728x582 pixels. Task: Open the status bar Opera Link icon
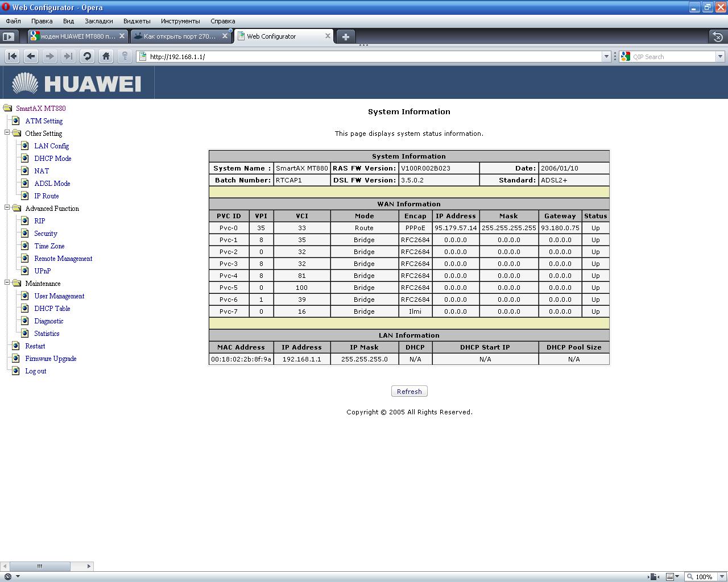(x=8, y=576)
